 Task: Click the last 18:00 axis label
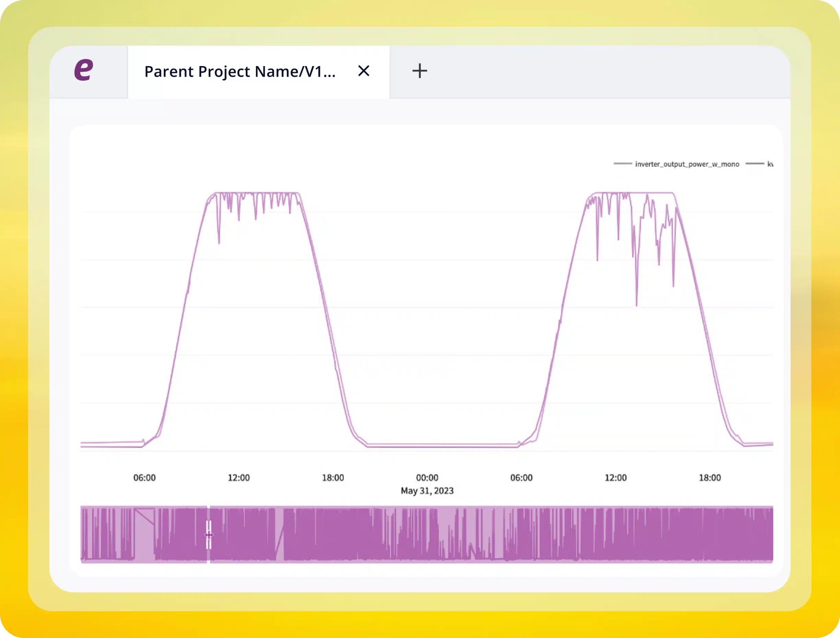click(710, 477)
